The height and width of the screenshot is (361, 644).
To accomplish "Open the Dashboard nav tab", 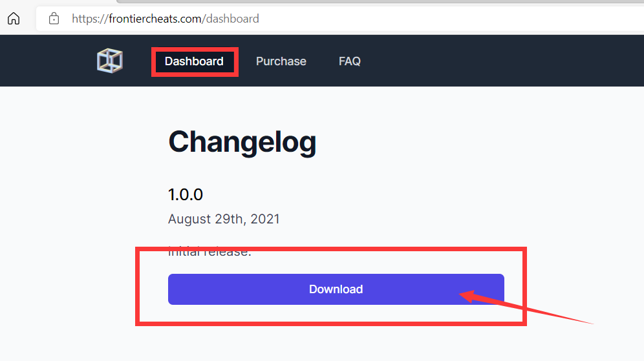I will pos(194,61).
